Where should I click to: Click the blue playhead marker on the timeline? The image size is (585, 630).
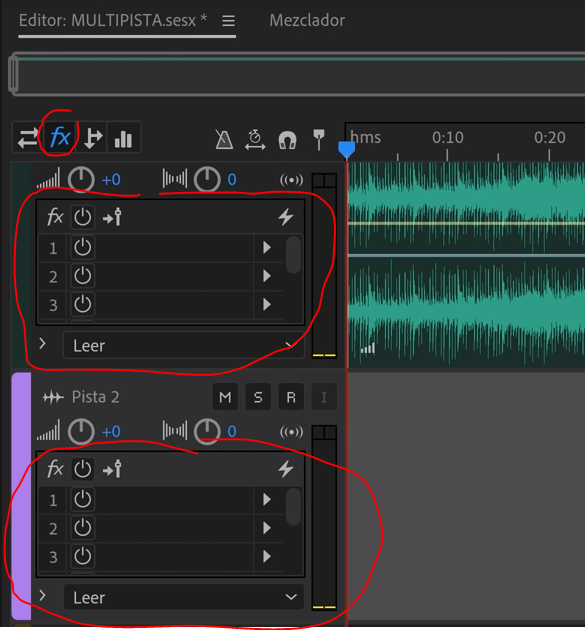[x=346, y=150]
